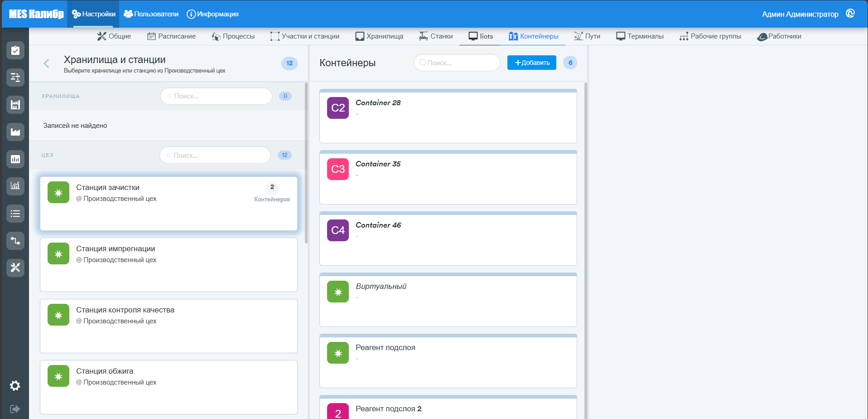This screenshot has height=419, width=868.
Task: Open the route path sidebar icon
Action: 15,241
